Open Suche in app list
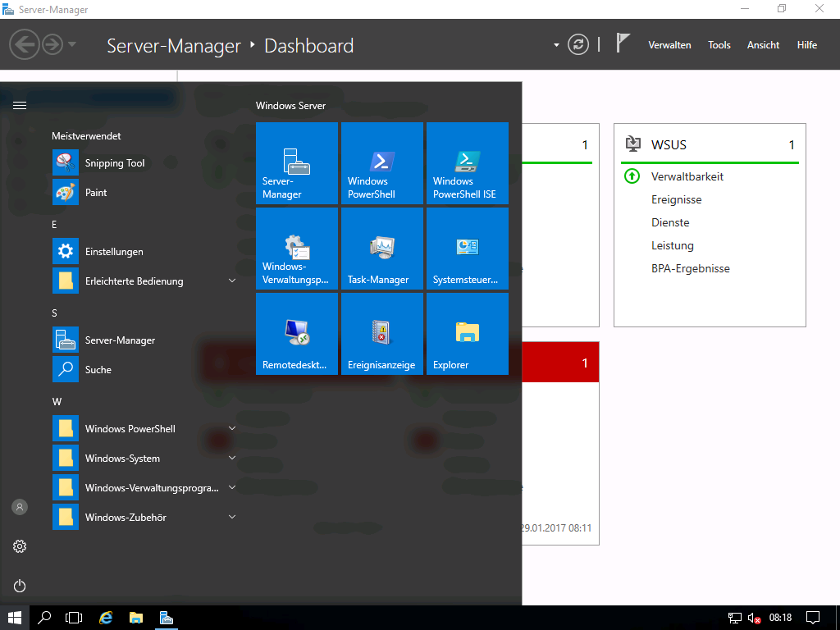The height and width of the screenshot is (630, 840). 144,370
